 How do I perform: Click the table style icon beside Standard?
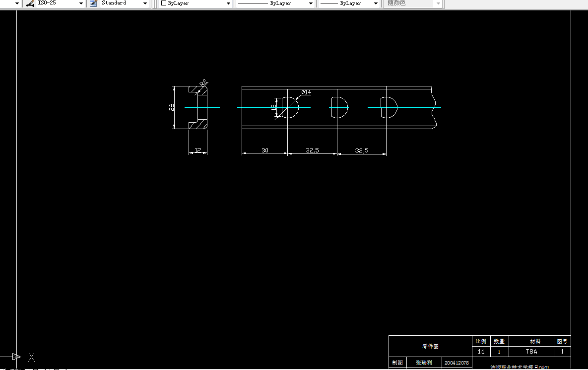[93, 3]
